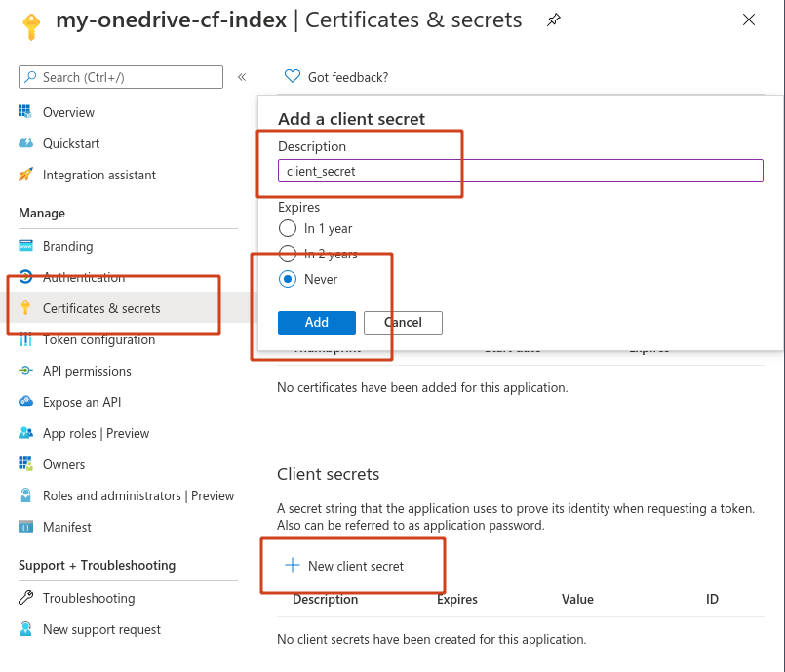This screenshot has width=785, height=672.
Task: Open Token configuration
Action: (x=99, y=340)
